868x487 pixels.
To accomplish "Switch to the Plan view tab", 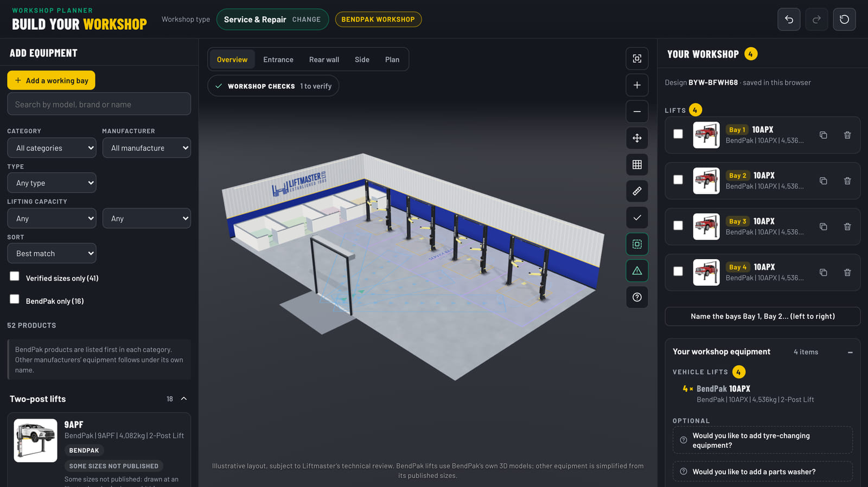I will 392,60.
